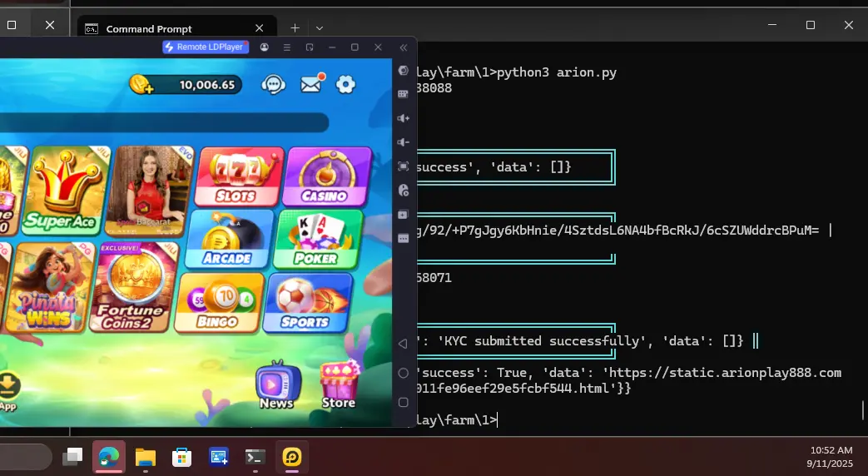Tap the Android back triangle button

[403, 344]
